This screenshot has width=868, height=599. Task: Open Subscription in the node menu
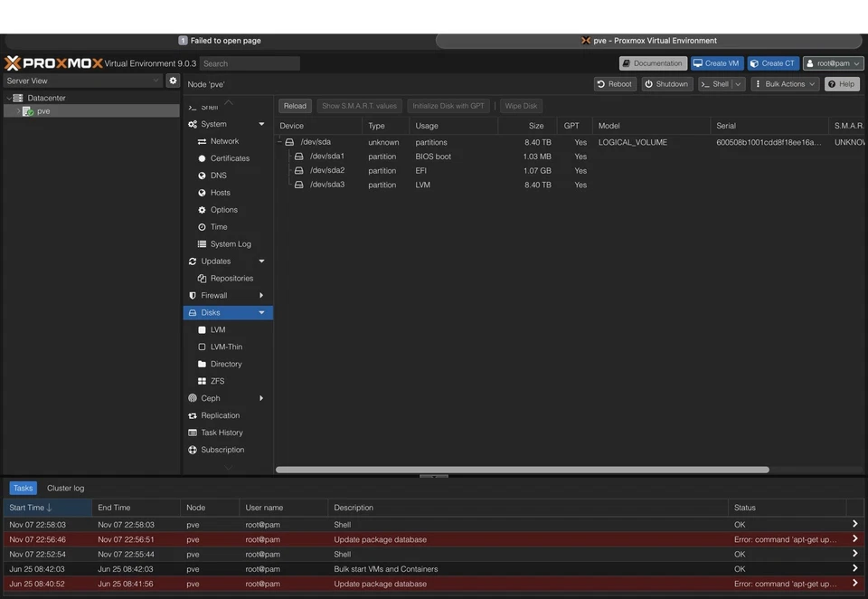click(222, 450)
